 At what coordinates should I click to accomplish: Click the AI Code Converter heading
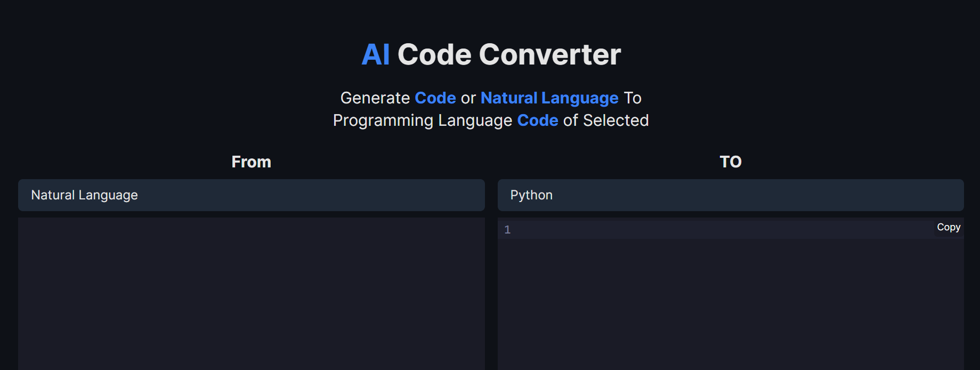491,54
